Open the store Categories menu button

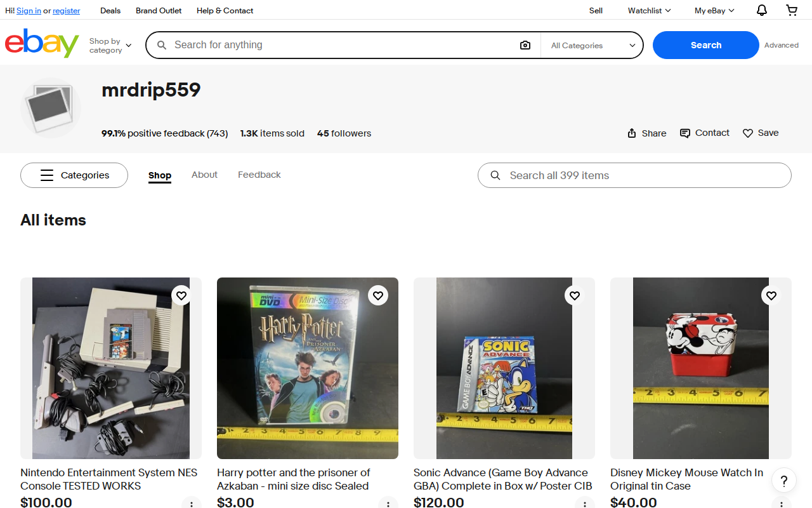point(74,175)
